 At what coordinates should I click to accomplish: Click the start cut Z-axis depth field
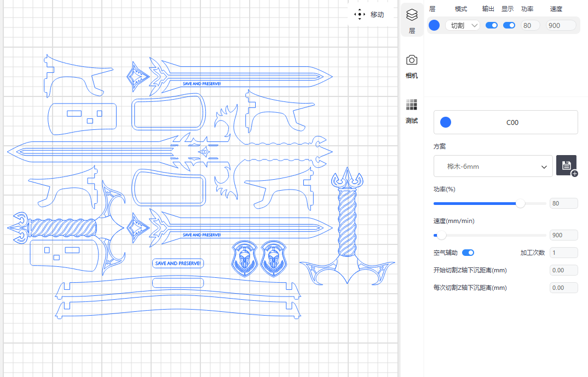point(563,270)
